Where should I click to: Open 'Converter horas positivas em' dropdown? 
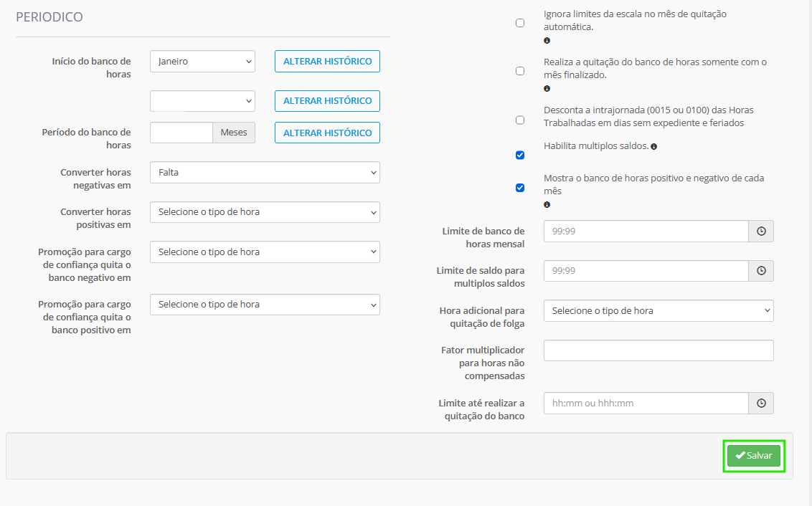click(x=265, y=212)
